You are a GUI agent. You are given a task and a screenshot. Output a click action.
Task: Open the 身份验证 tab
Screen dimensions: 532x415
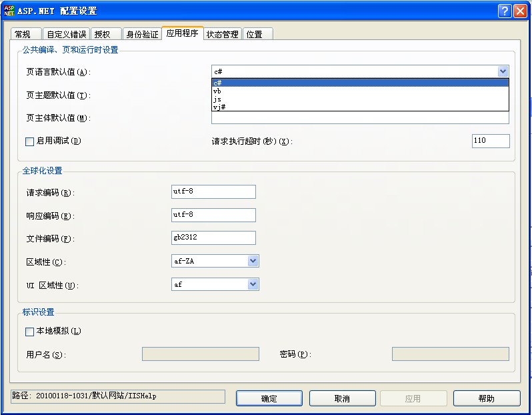(x=142, y=34)
